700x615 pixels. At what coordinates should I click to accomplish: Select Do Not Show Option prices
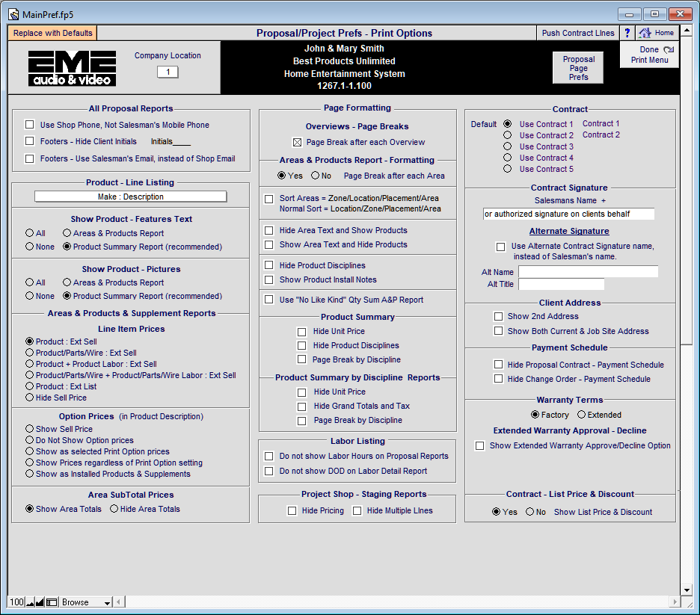30,439
